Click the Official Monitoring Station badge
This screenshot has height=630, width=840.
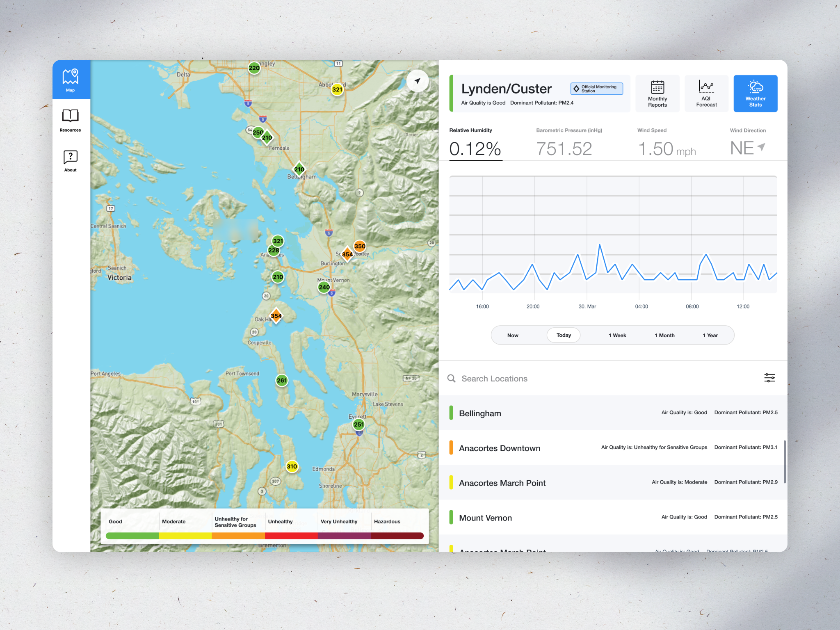[x=596, y=89]
